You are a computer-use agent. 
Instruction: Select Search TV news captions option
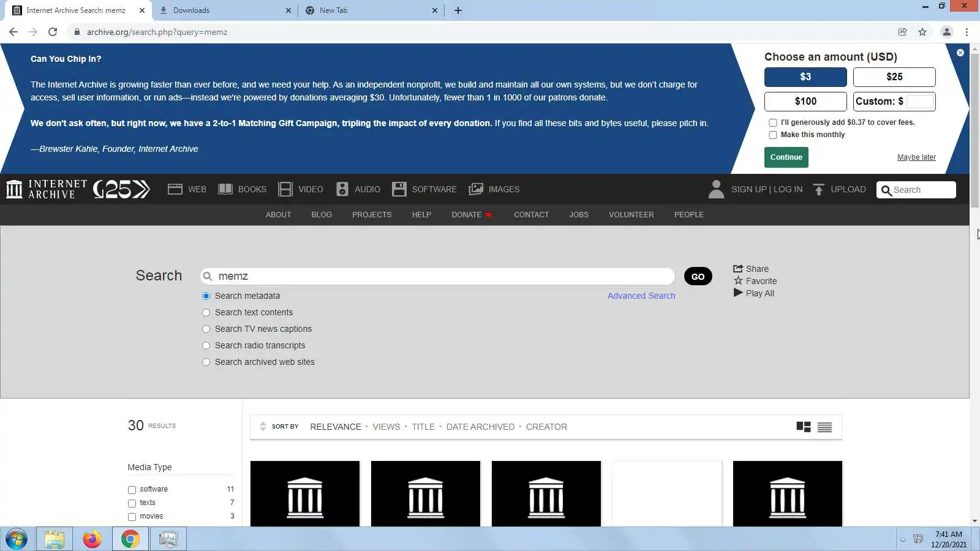tap(206, 329)
